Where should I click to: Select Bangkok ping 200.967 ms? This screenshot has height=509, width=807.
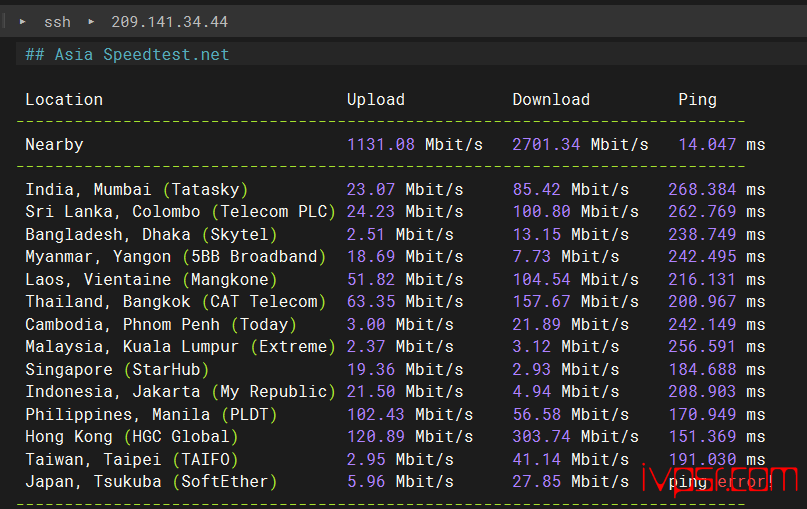coord(717,302)
